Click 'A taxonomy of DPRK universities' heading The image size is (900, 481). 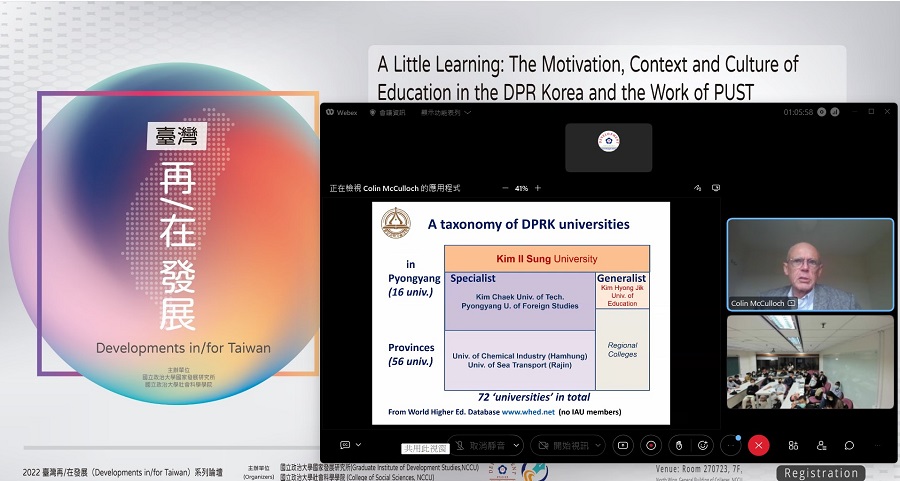pos(529,224)
